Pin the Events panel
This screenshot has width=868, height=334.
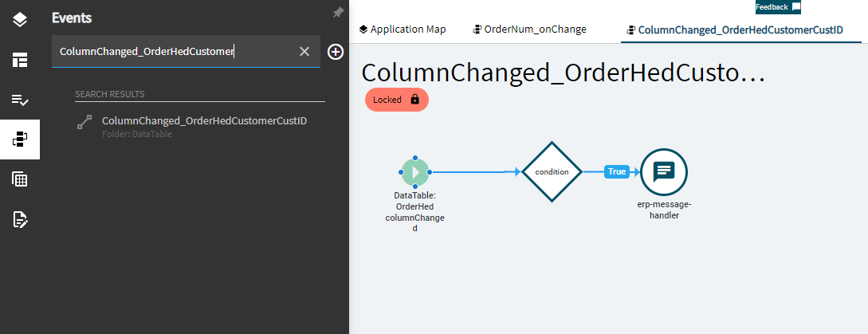(x=337, y=14)
